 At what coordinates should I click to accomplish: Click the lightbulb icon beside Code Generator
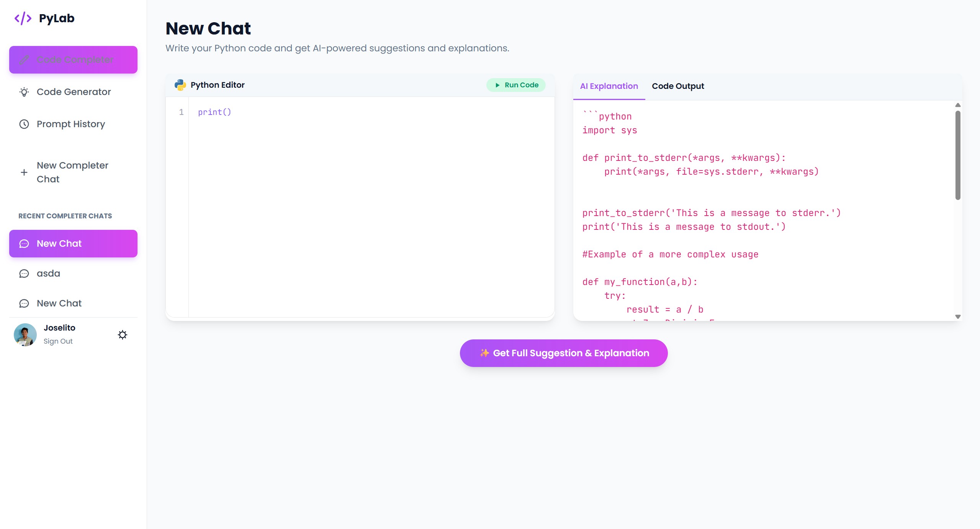pos(24,92)
